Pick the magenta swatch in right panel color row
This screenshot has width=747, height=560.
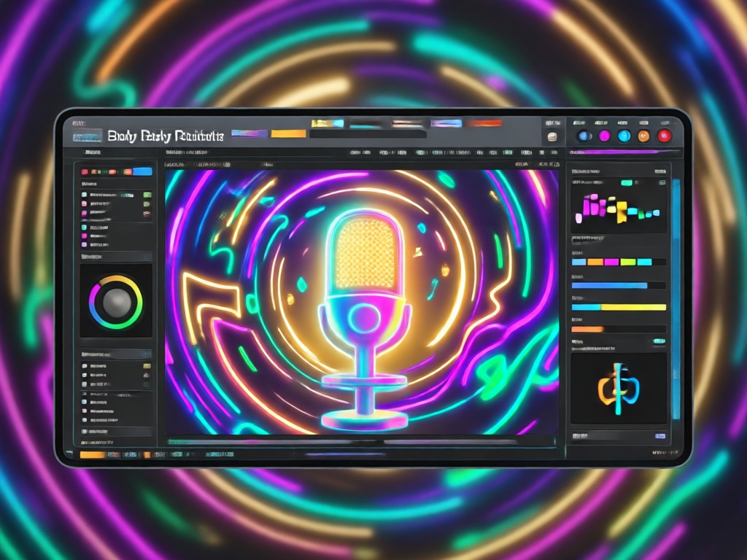(612, 262)
